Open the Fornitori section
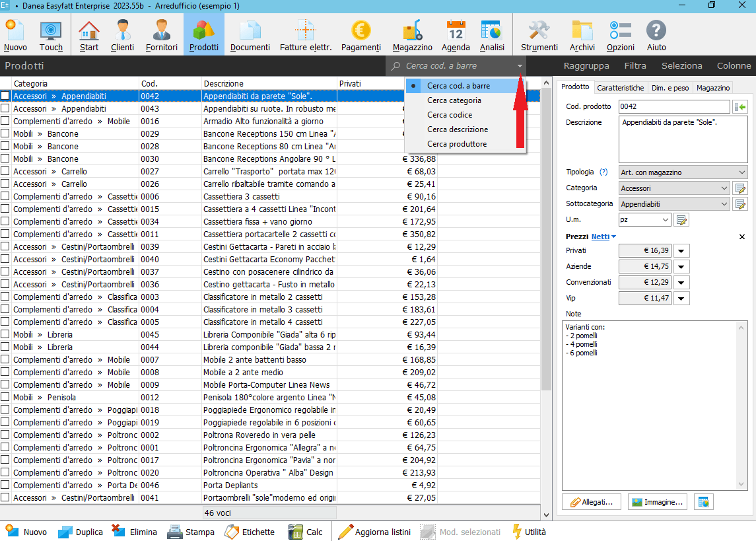This screenshot has height=541, width=756. (162, 35)
